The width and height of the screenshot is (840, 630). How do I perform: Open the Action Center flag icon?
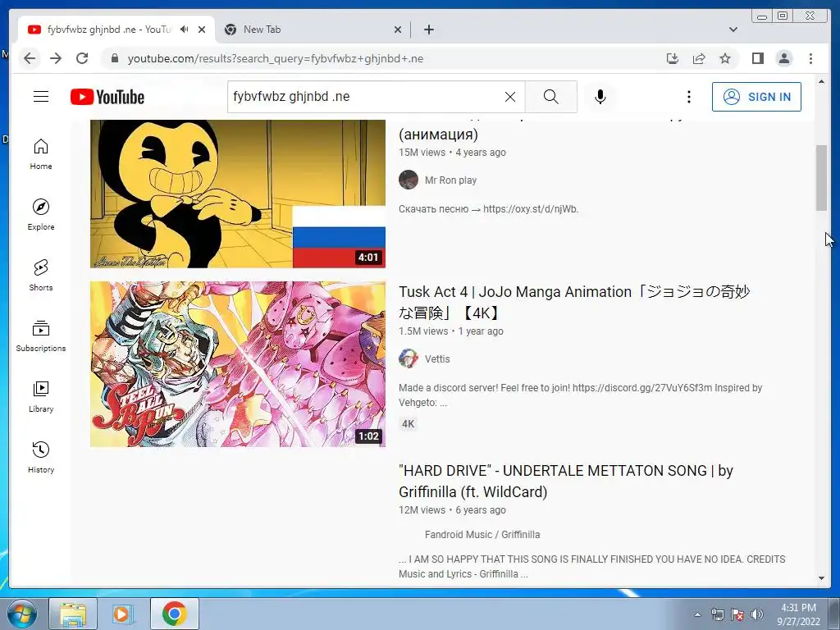pyautogui.click(x=737, y=614)
